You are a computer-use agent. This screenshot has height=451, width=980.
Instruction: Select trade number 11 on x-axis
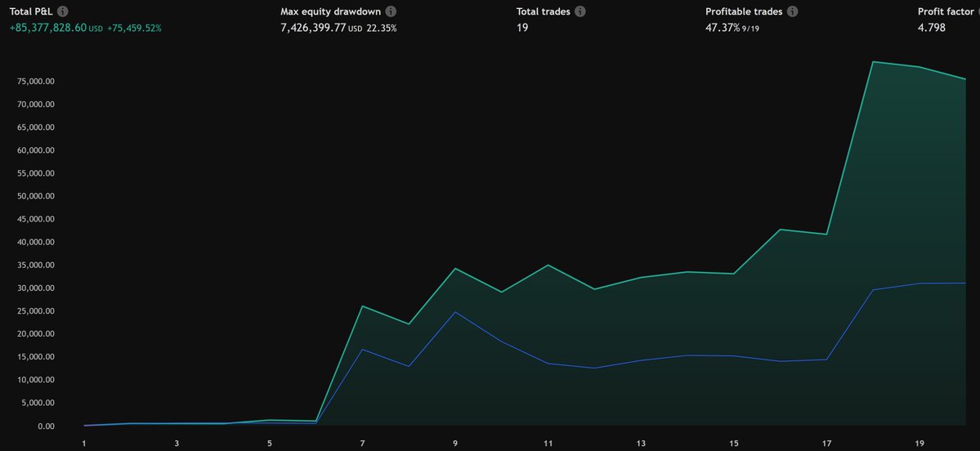point(548,444)
